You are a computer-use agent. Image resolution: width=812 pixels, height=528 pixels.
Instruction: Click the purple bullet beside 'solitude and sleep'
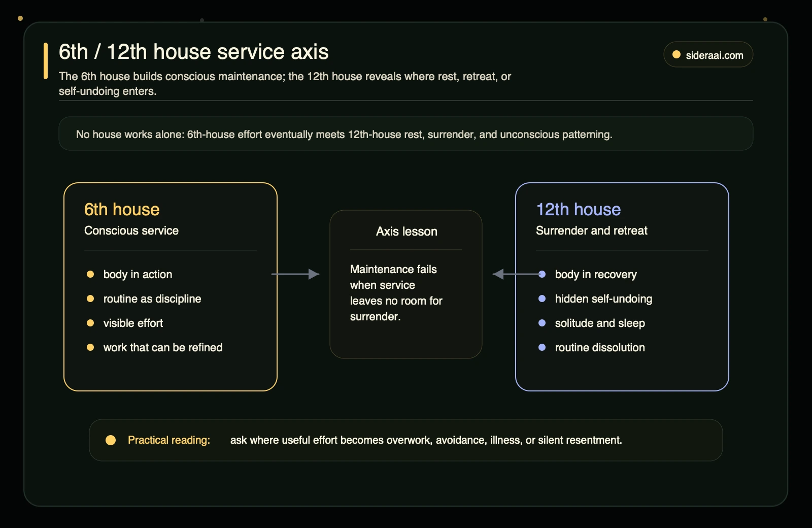(542, 323)
